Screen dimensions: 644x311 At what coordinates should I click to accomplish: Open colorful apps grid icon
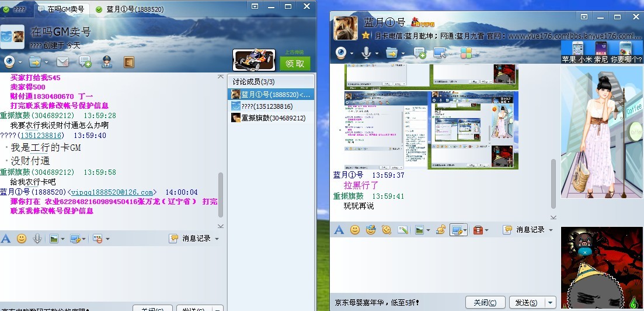466,53
